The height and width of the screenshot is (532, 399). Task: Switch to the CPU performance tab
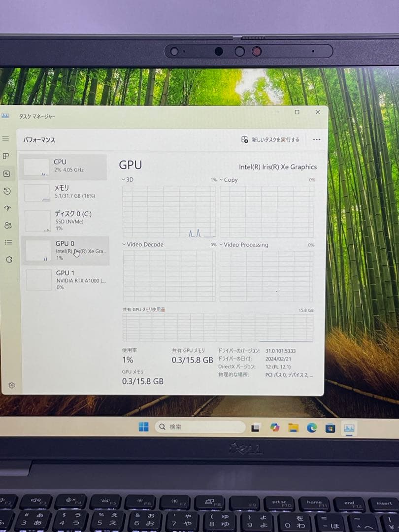click(x=64, y=166)
